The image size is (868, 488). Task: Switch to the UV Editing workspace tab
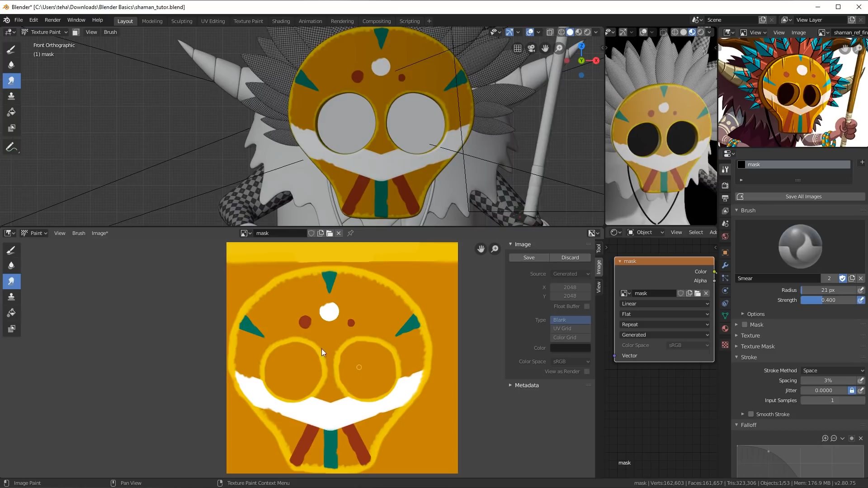coord(213,21)
